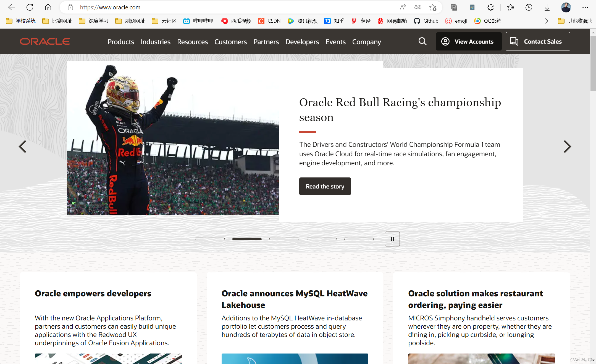
Task: Activate the Read aloud icon in address bar
Action: 403,7
